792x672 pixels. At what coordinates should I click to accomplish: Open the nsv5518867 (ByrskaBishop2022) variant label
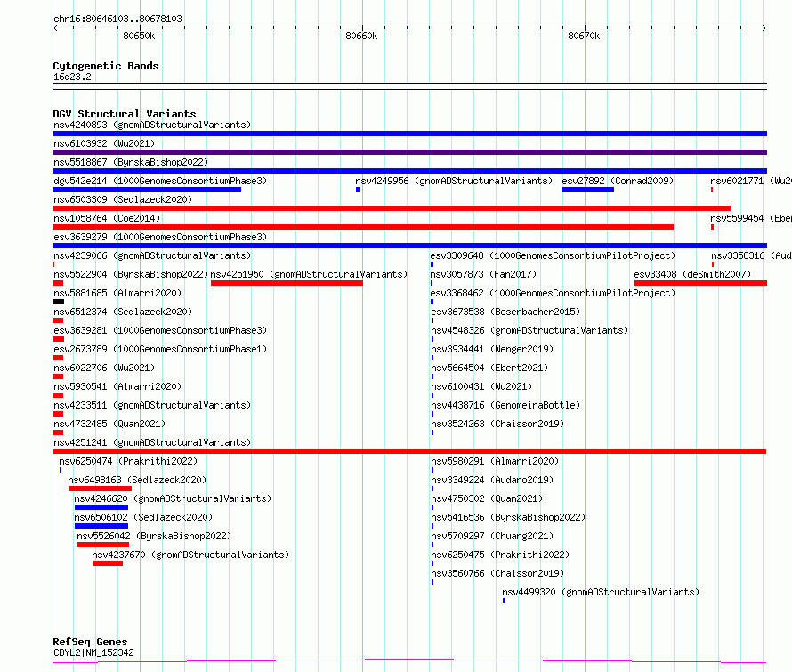pyautogui.click(x=131, y=162)
